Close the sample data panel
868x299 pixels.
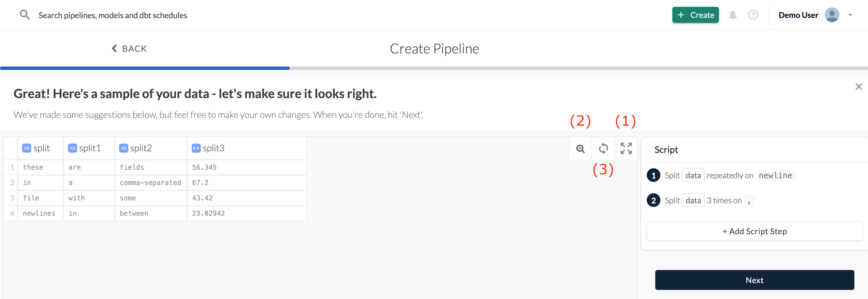[859, 87]
